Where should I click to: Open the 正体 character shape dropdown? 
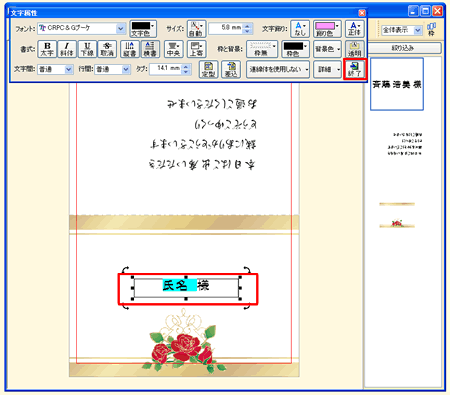tap(354, 29)
